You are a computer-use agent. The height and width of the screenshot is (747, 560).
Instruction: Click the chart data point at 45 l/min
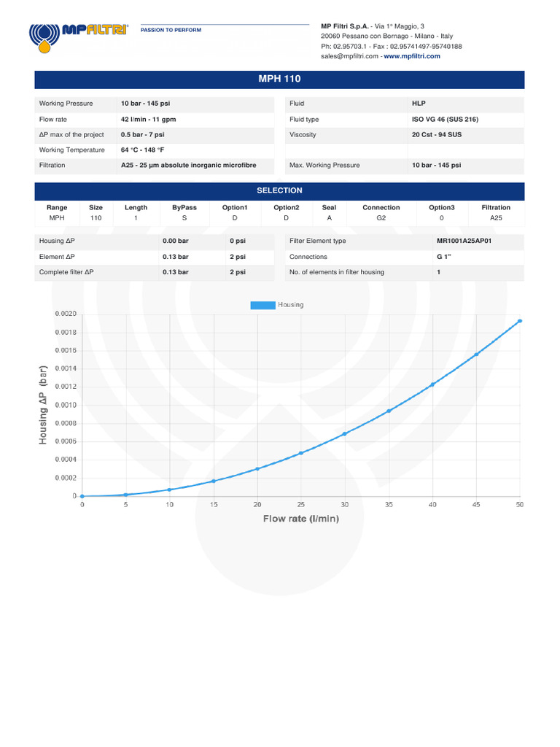click(476, 355)
